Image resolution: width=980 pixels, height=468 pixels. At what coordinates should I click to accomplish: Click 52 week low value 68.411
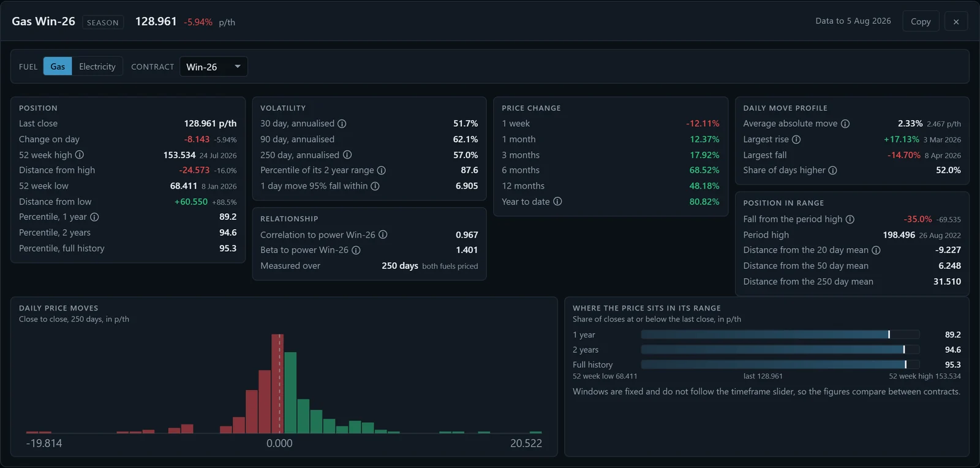[x=184, y=186]
